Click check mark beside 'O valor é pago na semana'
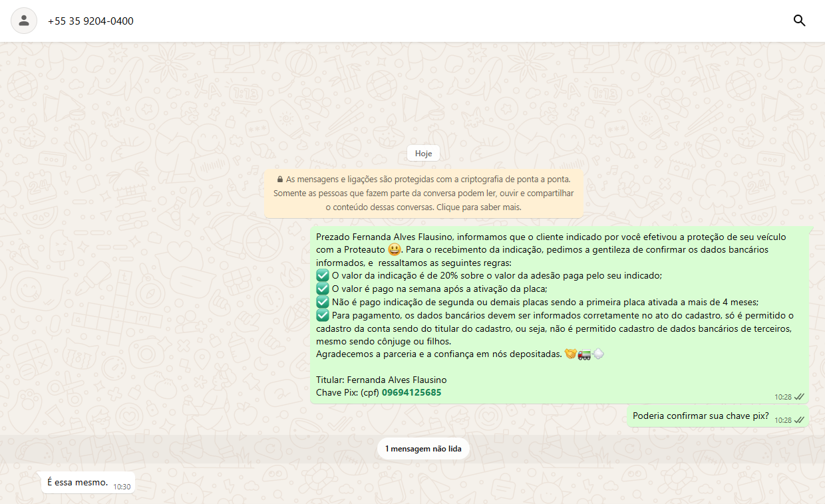The width and height of the screenshot is (825, 504). pos(323,289)
